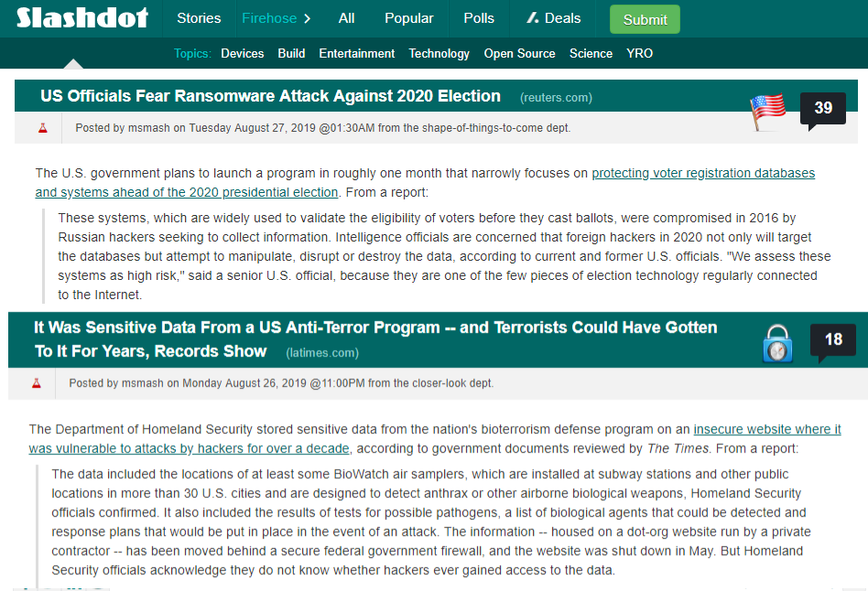Open the padlock privacy topic icon
Screen dimensions: 868x591
[x=777, y=344]
